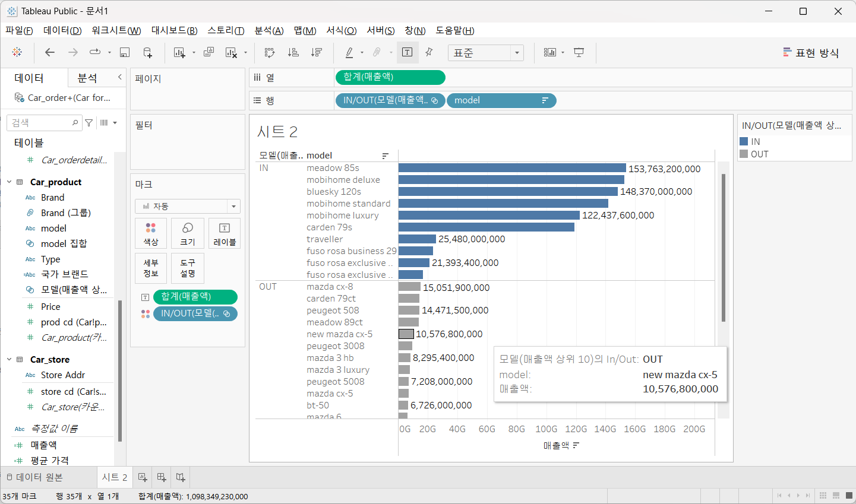Click the Tableau start page logo icon
This screenshot has height=504, width=856.
tap(17, 52)
